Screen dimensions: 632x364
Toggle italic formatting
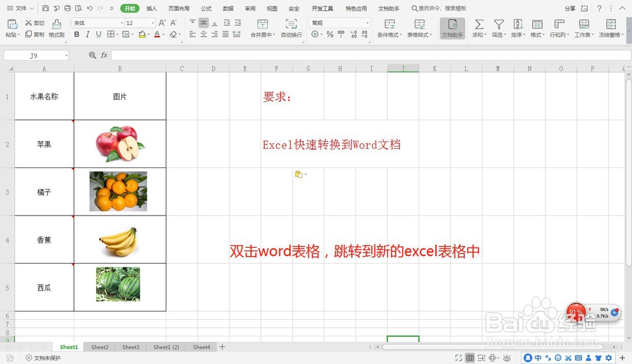tap(87, 34)
